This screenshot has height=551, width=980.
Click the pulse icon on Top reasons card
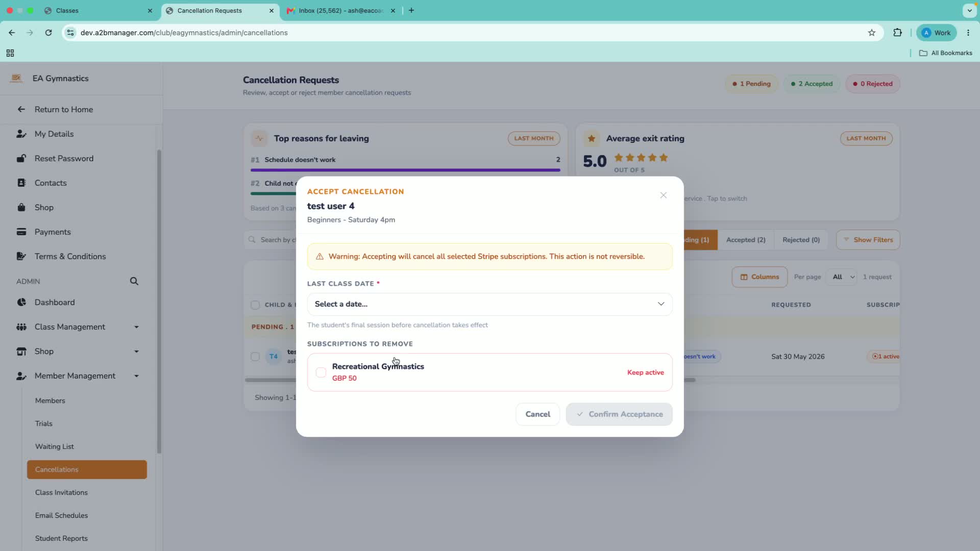pyautogui.click(x=259, y=138)
